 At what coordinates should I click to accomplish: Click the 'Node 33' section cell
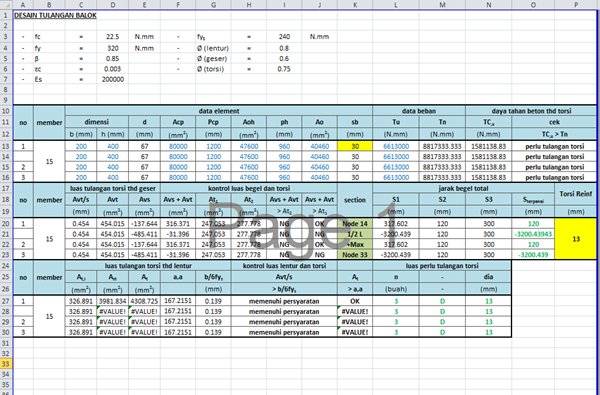click(355, 255)
